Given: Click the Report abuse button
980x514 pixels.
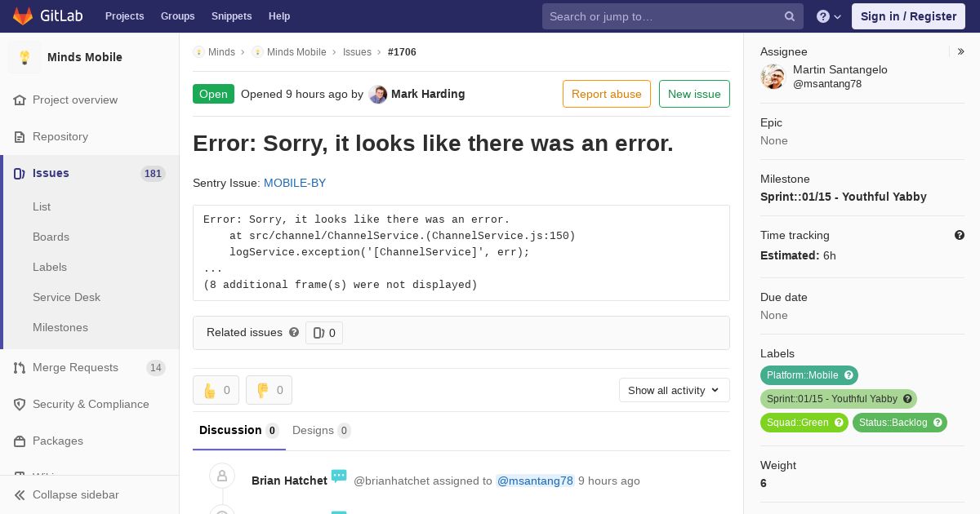Looking at the screenshot, I should pos(607,94).
